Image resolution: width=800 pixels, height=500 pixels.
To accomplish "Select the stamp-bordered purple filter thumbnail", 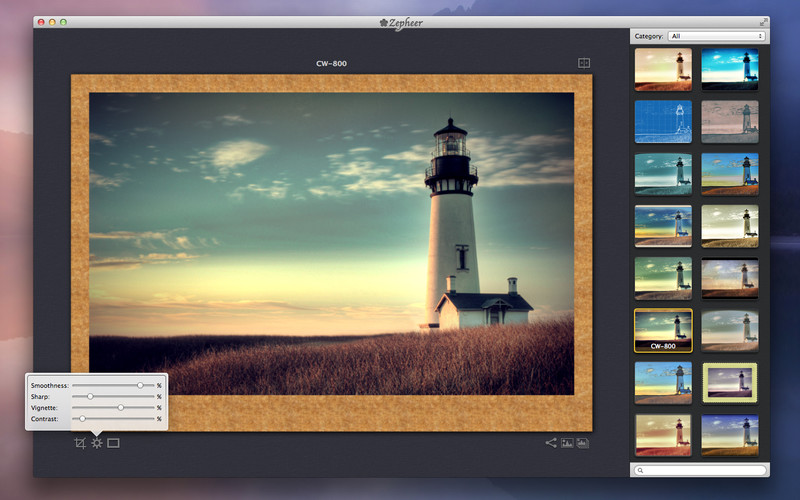I will coord(730,383).
